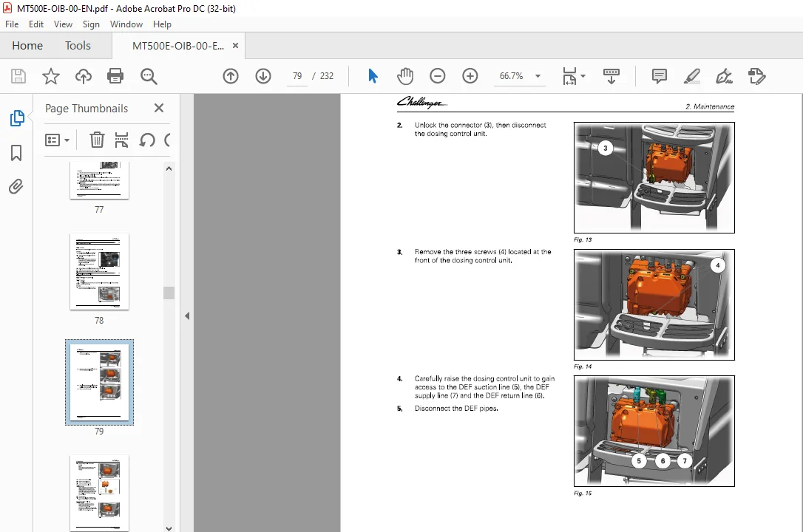Go to next page arrow
This screenshot has width=803, height=532.
coord(263,76)
